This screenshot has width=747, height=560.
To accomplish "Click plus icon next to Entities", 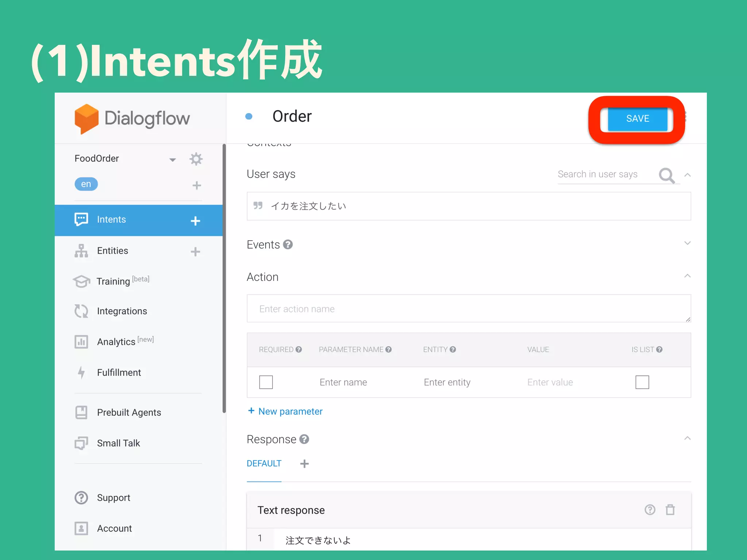I will (x=195, y=252).
